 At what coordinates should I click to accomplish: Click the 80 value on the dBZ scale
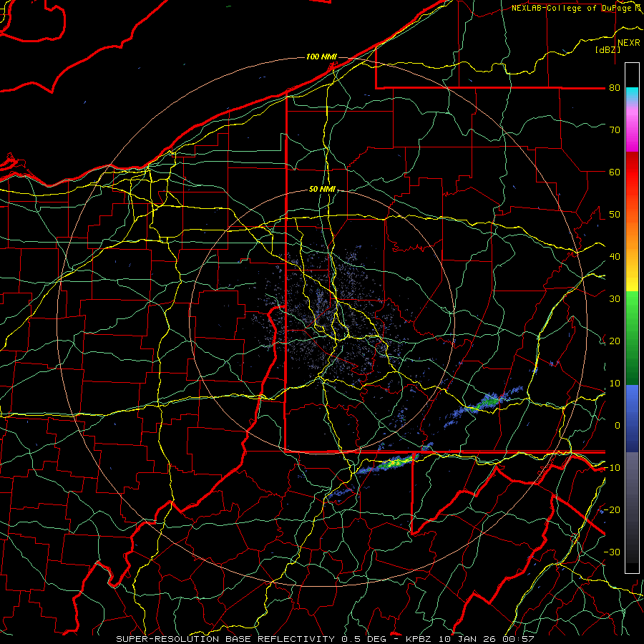[x=615, y=87]
